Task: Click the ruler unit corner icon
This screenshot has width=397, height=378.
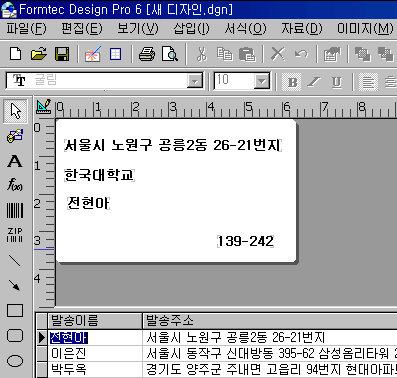Action: pos(44,106)
